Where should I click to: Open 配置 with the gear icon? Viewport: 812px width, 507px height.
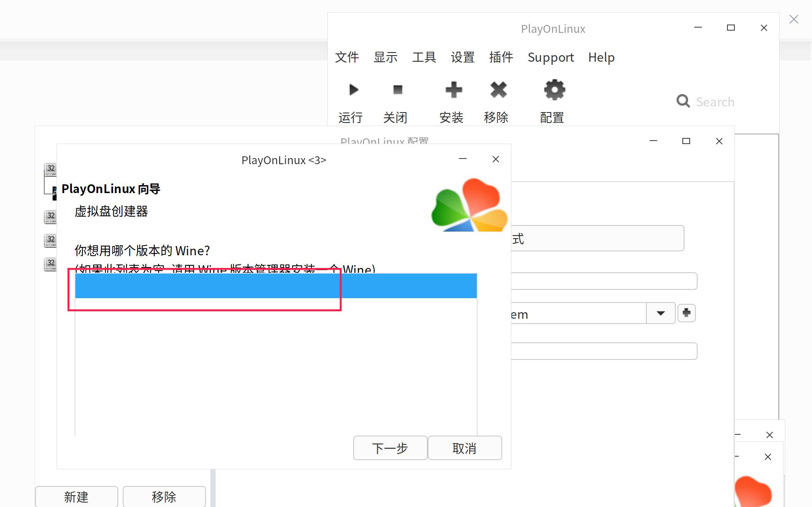click(x=554, y=90)
